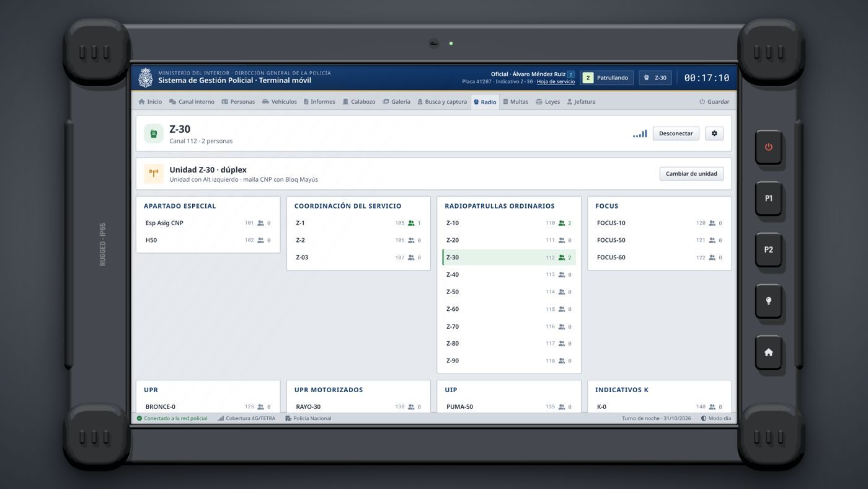Click the radio settings gear icon
This screenshot has width=868, height=489.
click(714, 133)
